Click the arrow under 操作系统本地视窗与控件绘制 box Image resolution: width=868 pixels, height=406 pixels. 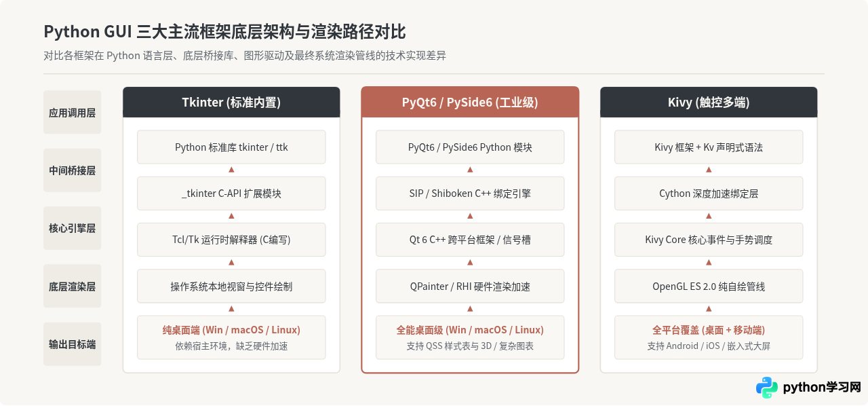[231, 309]
